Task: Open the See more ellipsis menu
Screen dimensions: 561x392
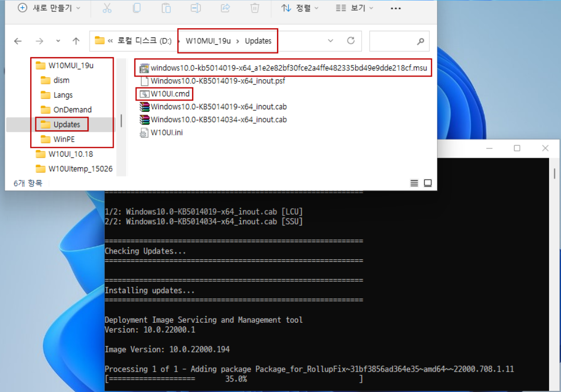Action: (396, 8)
